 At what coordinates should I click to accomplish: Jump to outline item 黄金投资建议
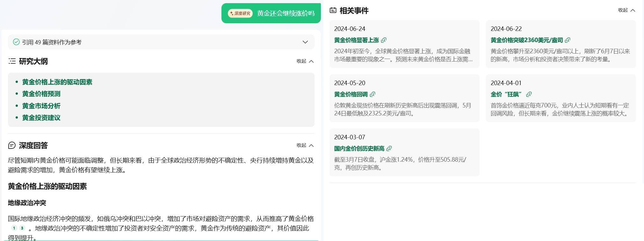click(x=41, y=118)
